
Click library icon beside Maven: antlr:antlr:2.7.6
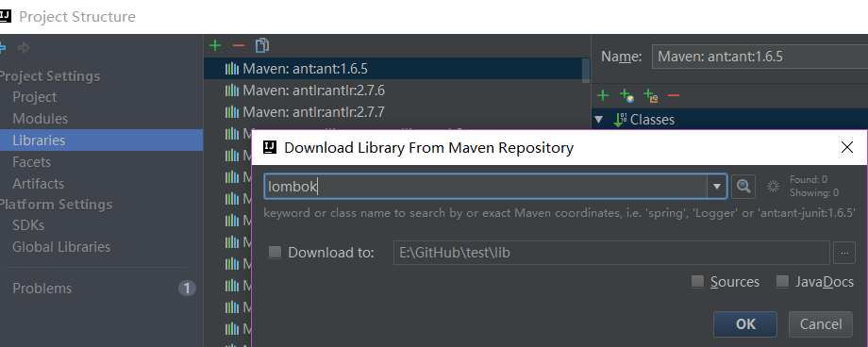pyautogui.click(x=231, y=91)
